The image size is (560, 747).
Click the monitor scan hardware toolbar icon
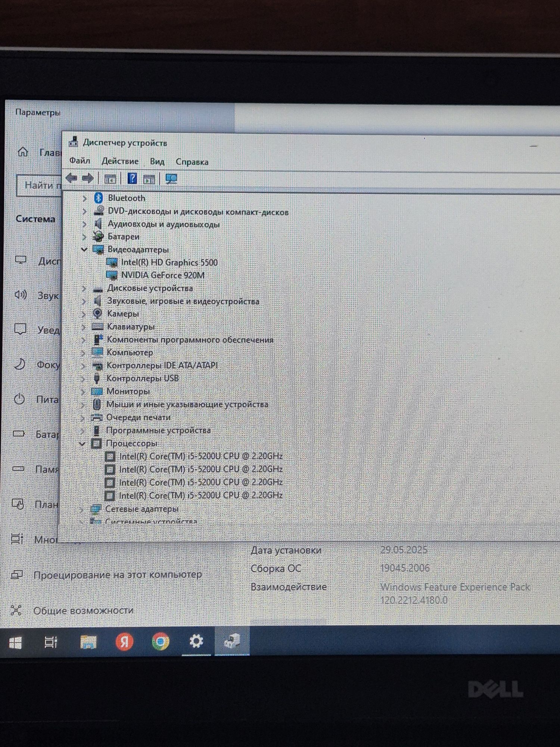coord(171,179)
